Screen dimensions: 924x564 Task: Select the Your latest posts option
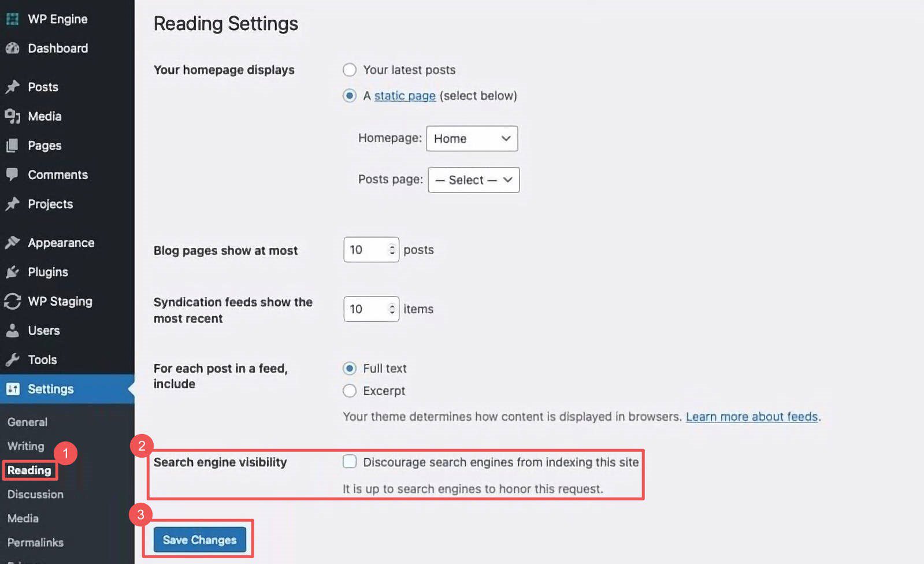(x=350, y=69)
